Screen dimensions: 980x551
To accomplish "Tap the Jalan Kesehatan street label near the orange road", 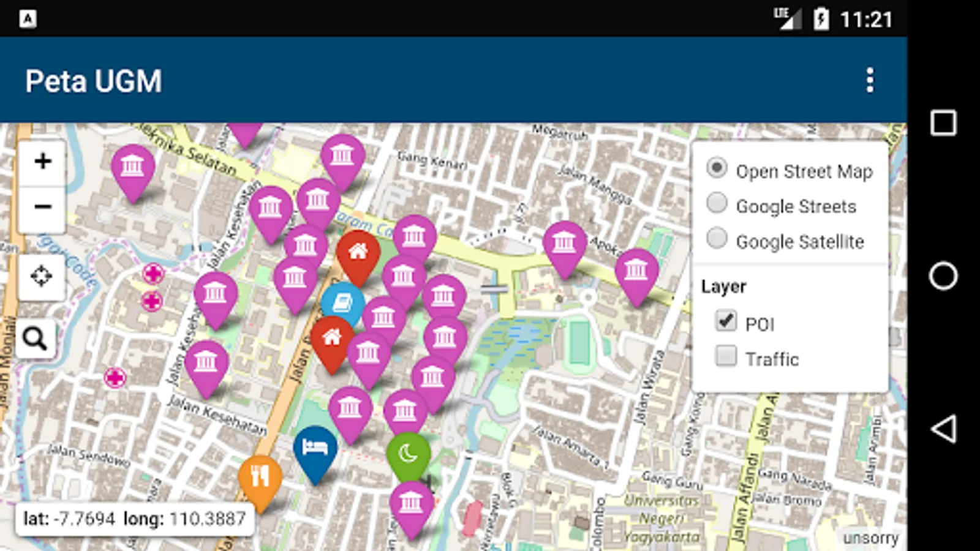I will (217, 415).
